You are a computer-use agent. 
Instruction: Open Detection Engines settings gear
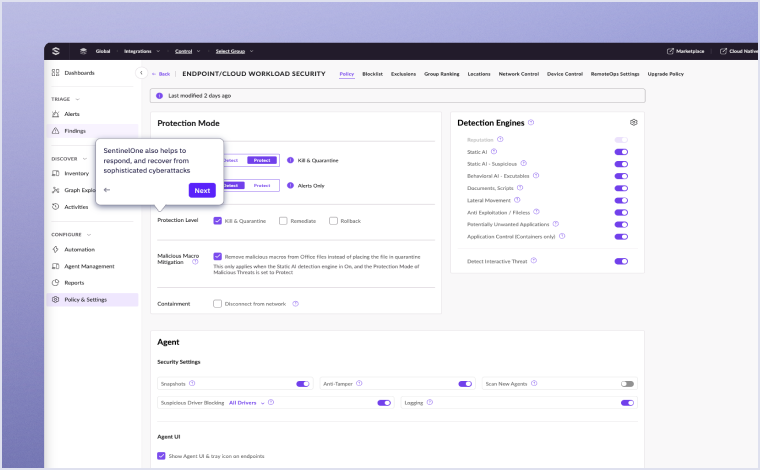click(633, 123)
